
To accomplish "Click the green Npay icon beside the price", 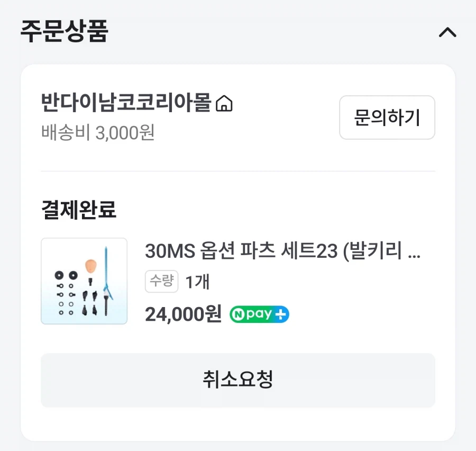I will click(259, 314).
